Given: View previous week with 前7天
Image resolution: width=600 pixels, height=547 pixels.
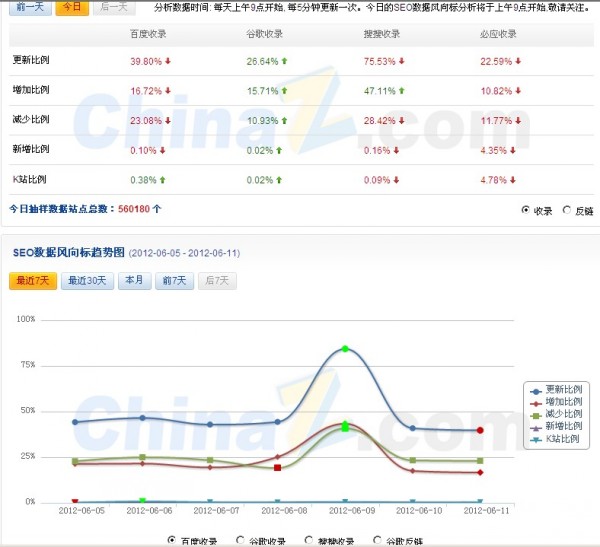Looking at the screenshot, I should click(175, 281).
